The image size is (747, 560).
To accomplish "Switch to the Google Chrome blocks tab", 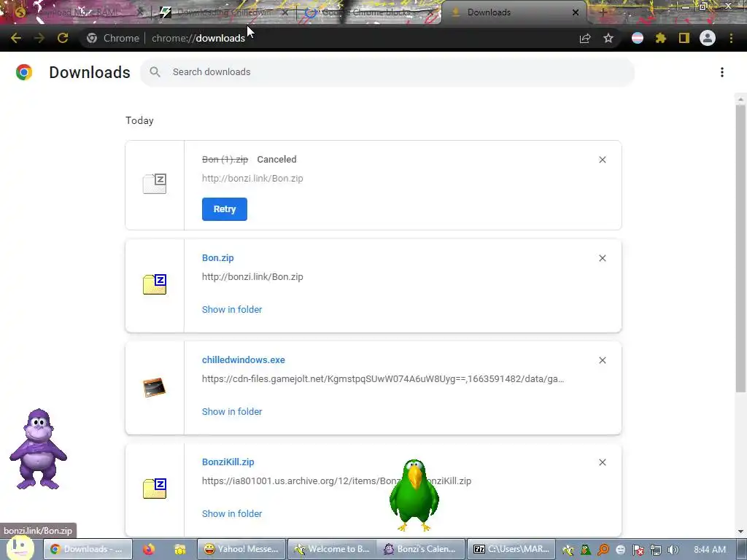I will tap(369, 12).
